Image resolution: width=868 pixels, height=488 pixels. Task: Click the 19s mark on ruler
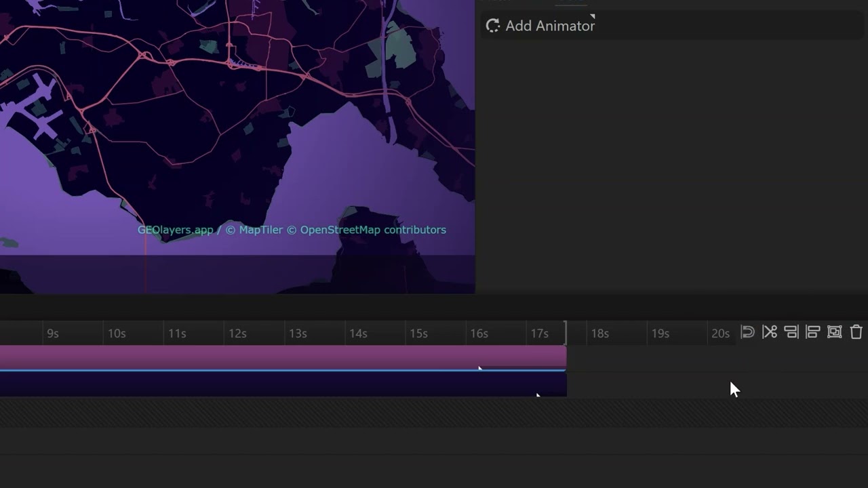pyautogui.click(x=660, y=333)
